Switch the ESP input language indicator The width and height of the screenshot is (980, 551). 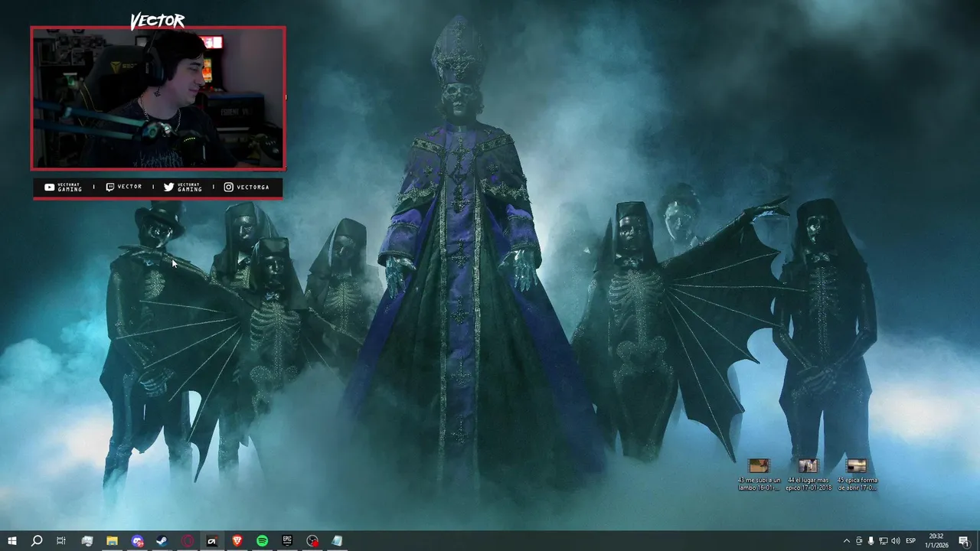coord(911,541)
